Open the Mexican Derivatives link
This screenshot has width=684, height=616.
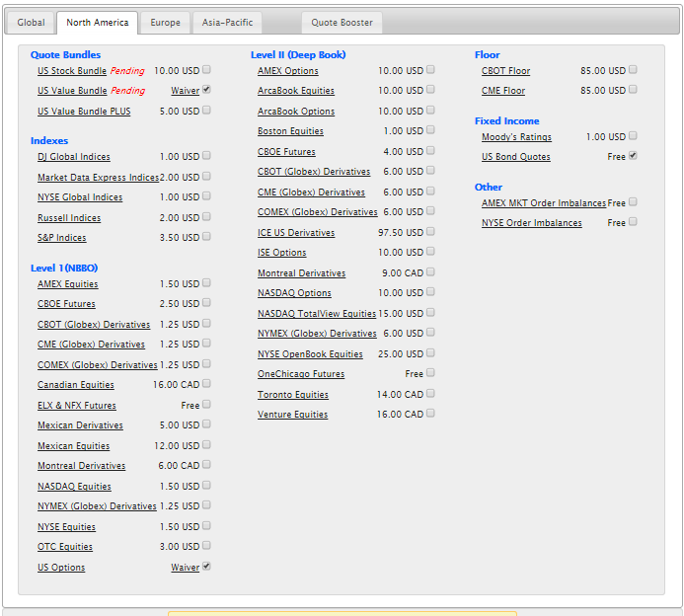click(x=80, y=425)
